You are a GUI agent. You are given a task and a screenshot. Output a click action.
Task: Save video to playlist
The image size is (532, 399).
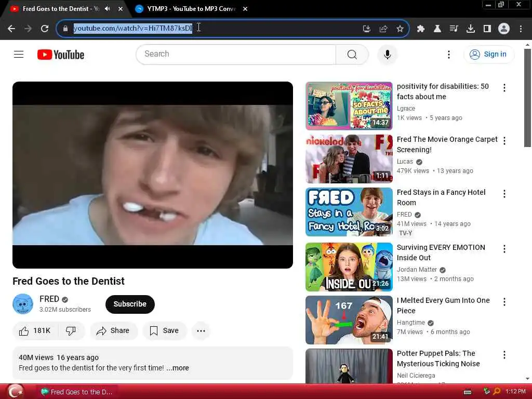click(164, 331)
